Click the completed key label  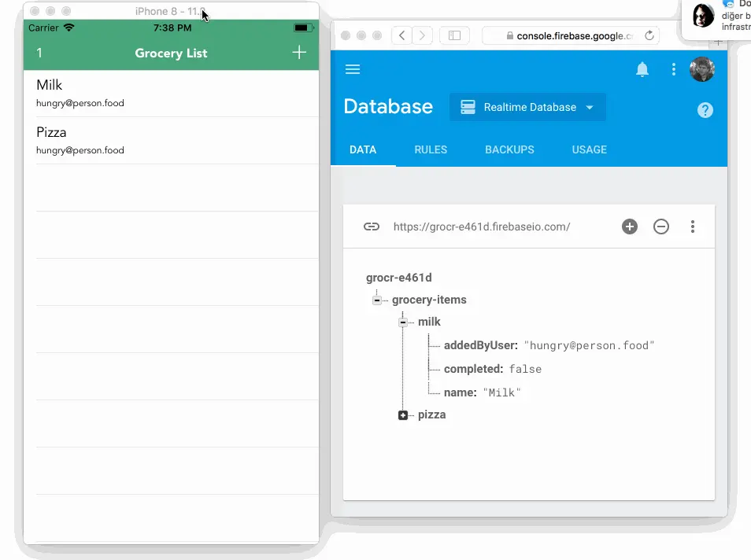click(x=473, y=369)
